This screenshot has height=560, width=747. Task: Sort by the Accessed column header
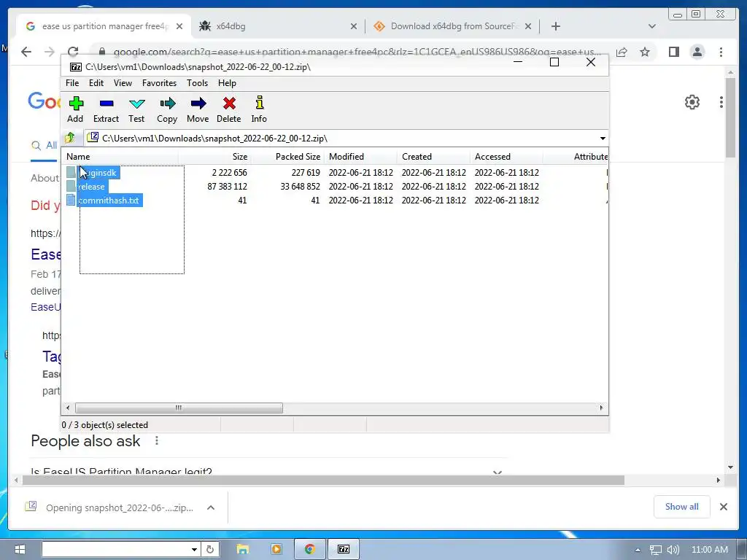pyautogui.click(x=507, y=157)
